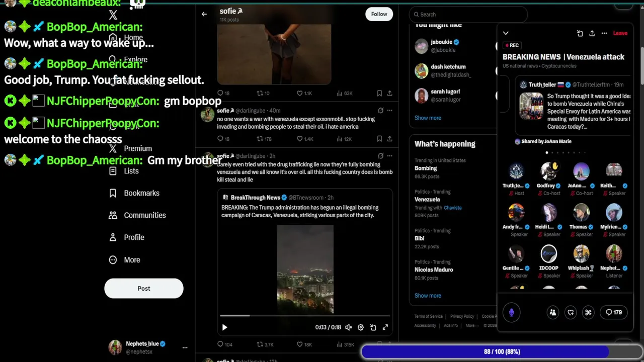Open more options on the 2h post

pyautogui.click(x=390, y=156)
